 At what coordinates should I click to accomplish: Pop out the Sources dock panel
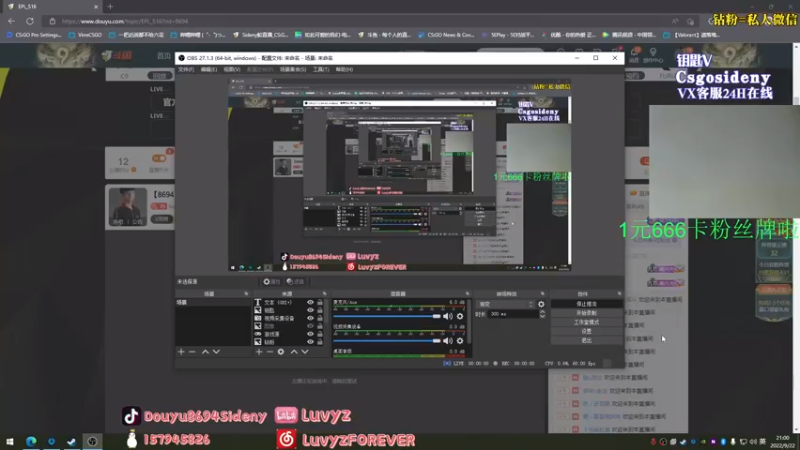click(324, 294)
